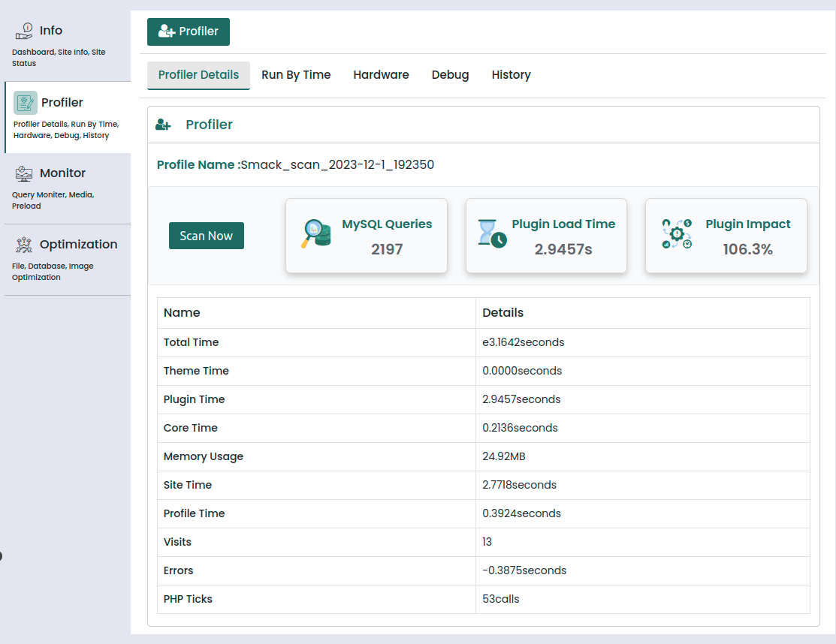This screenshot has width=836, height=644.
Task: Click the Total Time row label
Action: tap(191, 342)
